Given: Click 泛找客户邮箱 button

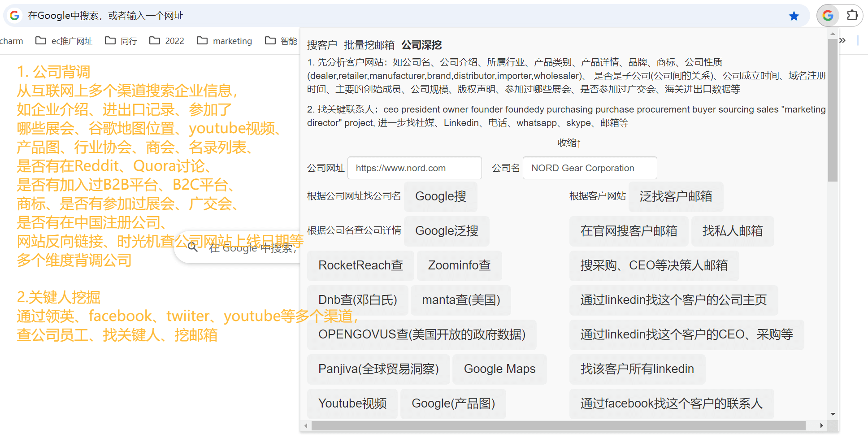Looking at the screenshot, I should [676, 196].
